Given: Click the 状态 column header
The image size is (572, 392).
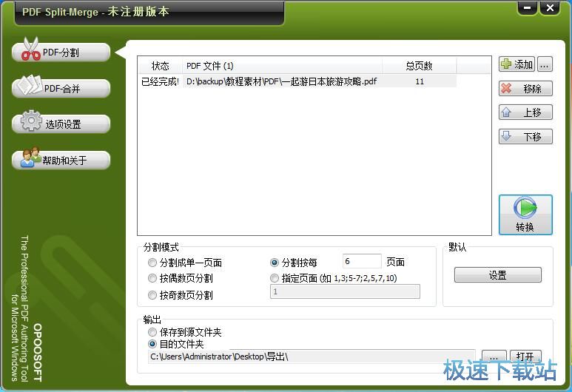Looking at the screenshot, I should (160, 66).
